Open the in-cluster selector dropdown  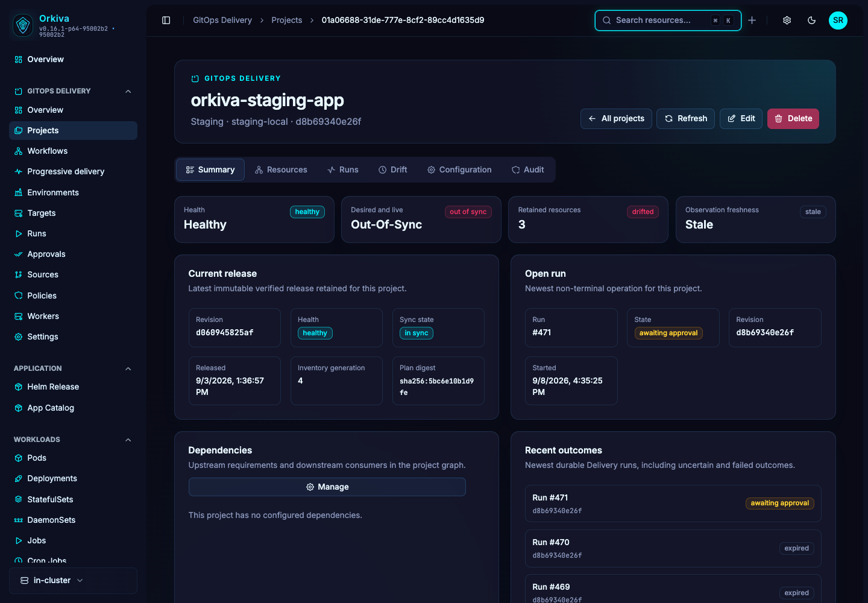[73, 581]
